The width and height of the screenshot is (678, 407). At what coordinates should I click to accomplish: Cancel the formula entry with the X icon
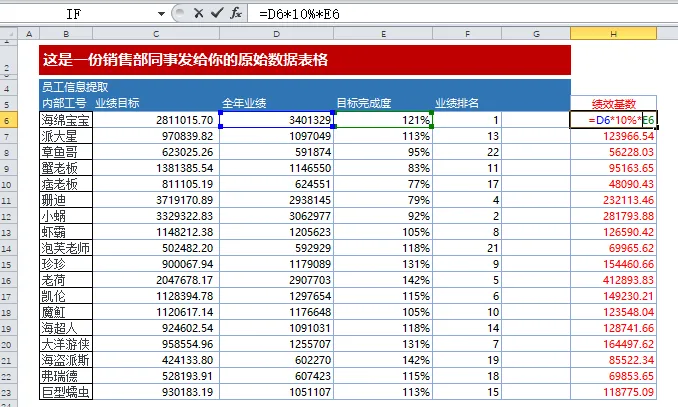198,13
